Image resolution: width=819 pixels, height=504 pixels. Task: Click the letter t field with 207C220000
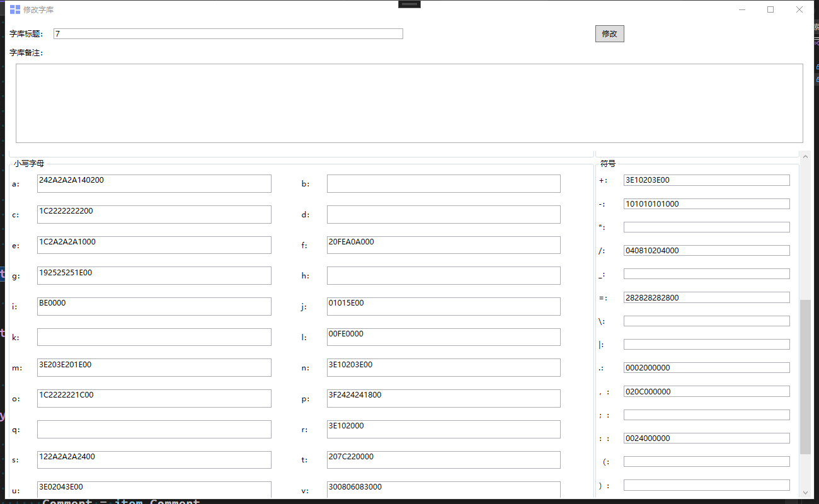click(x=444, y=460)
